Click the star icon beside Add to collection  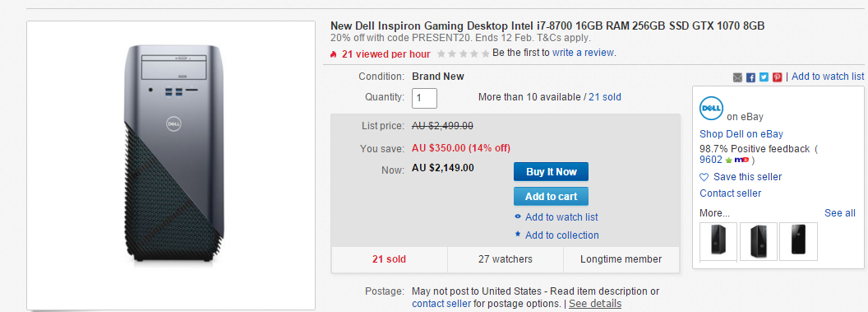point(518,235)
